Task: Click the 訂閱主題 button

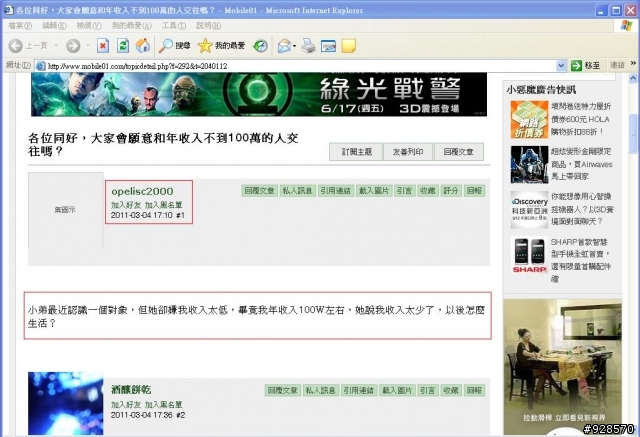Action: pos(356,152)
